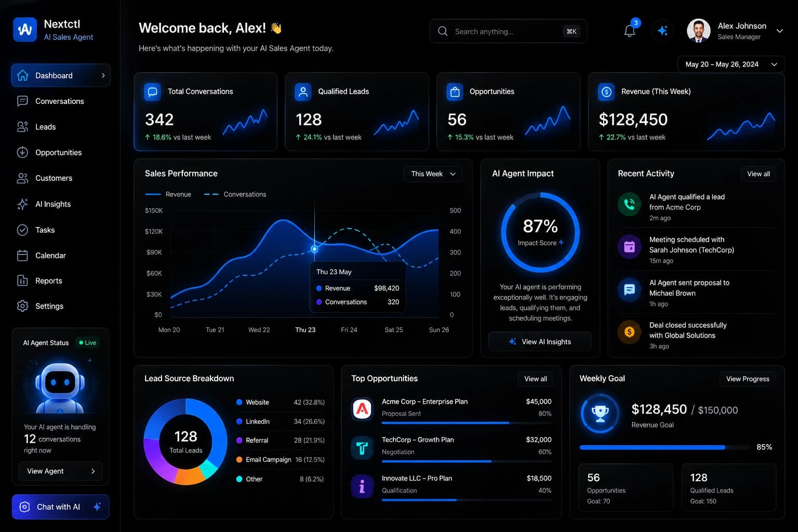Click Qualified Leads person icon
Image resolution: width=798 pixels, height=532 pixels.
pos(303,91)
